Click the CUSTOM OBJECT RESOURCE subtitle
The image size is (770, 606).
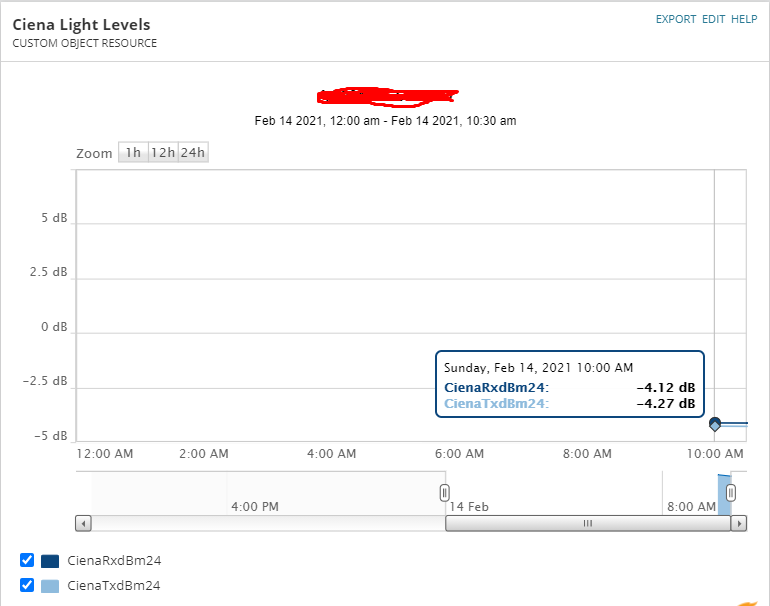pyautogui.click(x=84, y=43)
